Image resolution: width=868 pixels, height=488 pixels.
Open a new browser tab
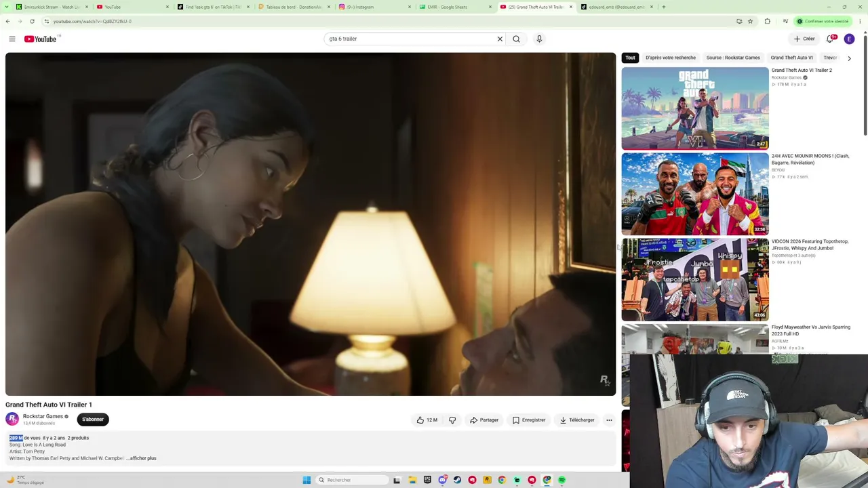[663, 7]
